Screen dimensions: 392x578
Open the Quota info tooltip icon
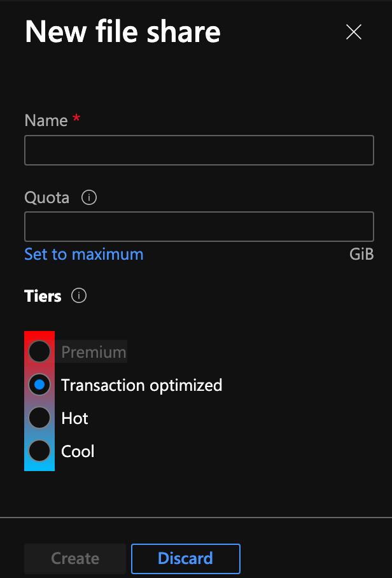(x=89, y=197)
